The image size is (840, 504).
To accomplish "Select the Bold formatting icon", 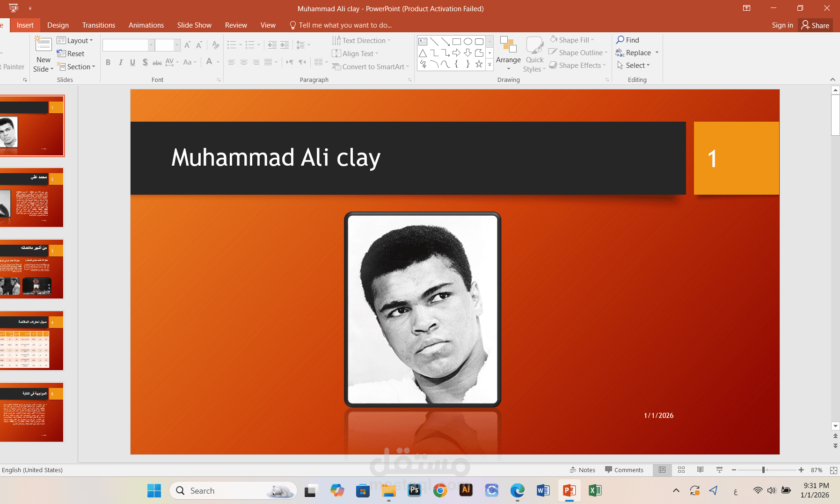I will point(108,62).
